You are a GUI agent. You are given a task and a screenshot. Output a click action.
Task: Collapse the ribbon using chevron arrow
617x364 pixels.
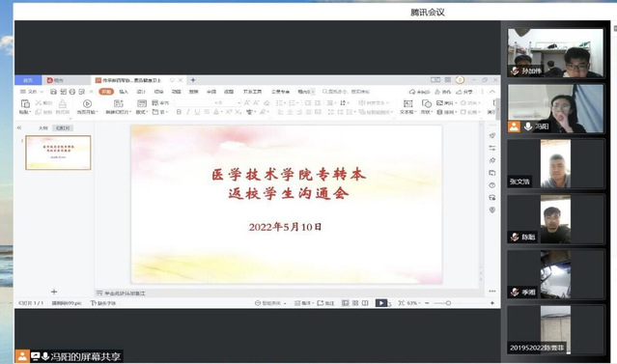point(492,92)
